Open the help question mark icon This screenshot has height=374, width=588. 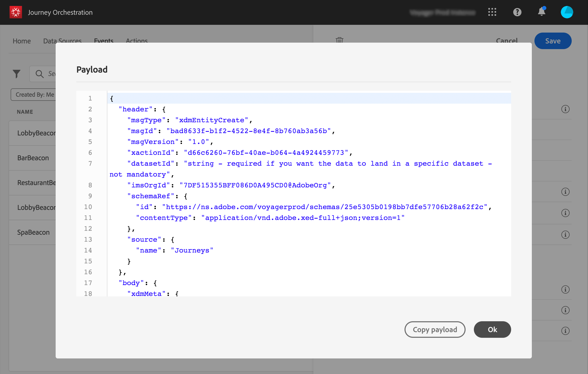pos(517,12)
